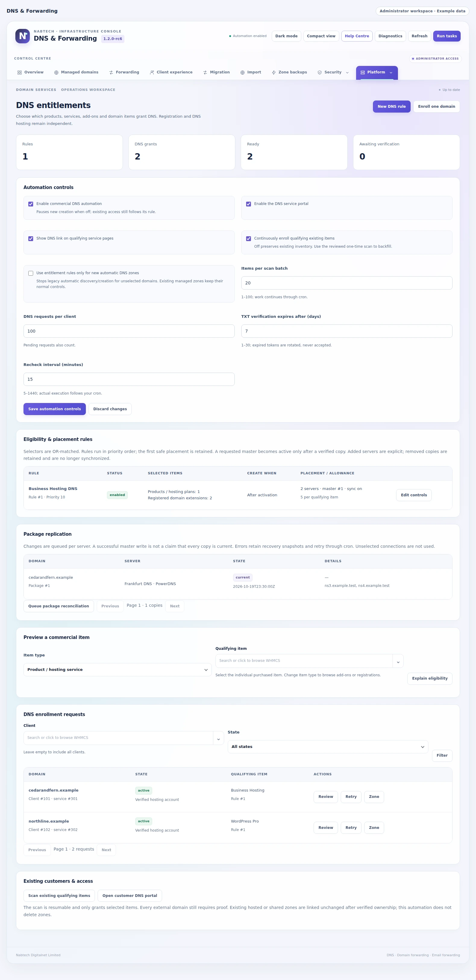Open the State filter dropdown
This screenshot has width=476, height=980.
click(328, 747)
